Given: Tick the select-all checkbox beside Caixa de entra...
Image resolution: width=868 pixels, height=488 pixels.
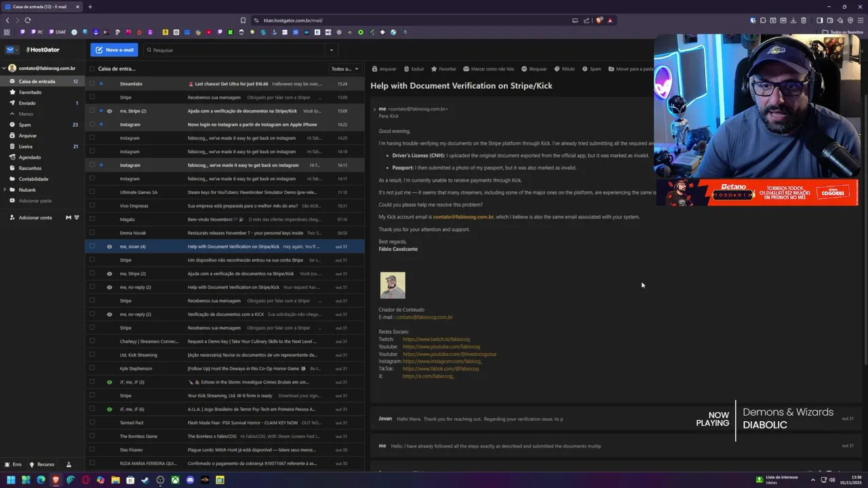Looking at the screenshot, I should (92, 68).
